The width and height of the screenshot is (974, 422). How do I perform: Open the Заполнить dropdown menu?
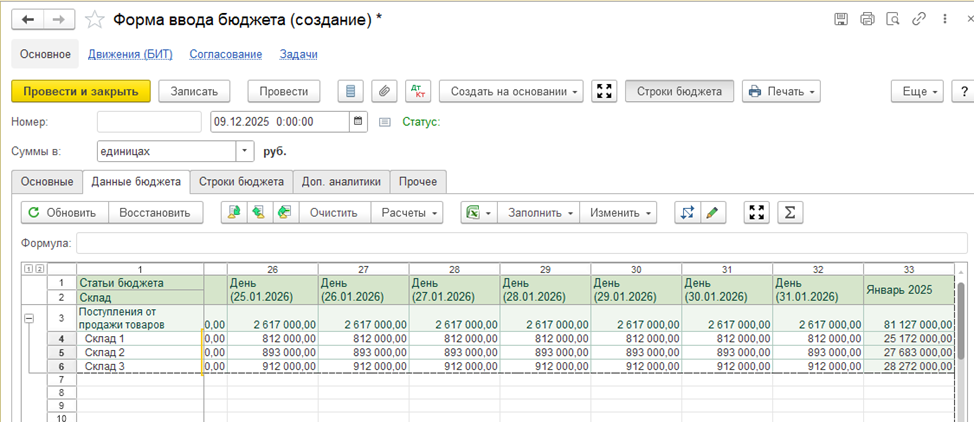541,212
